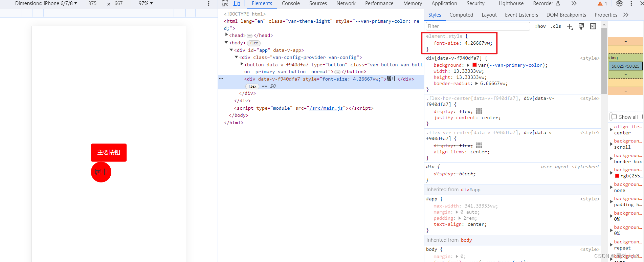Screen dimensions: 644x262
Task: Collapse the div id=app node
Action: pyautogui.click(x=231, y=50)
